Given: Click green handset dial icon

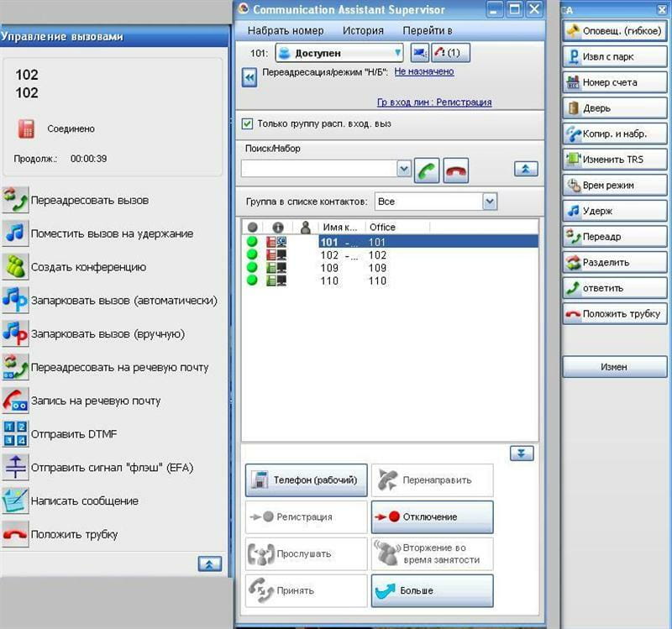Looking at the screenshot, I should point(427,170).
